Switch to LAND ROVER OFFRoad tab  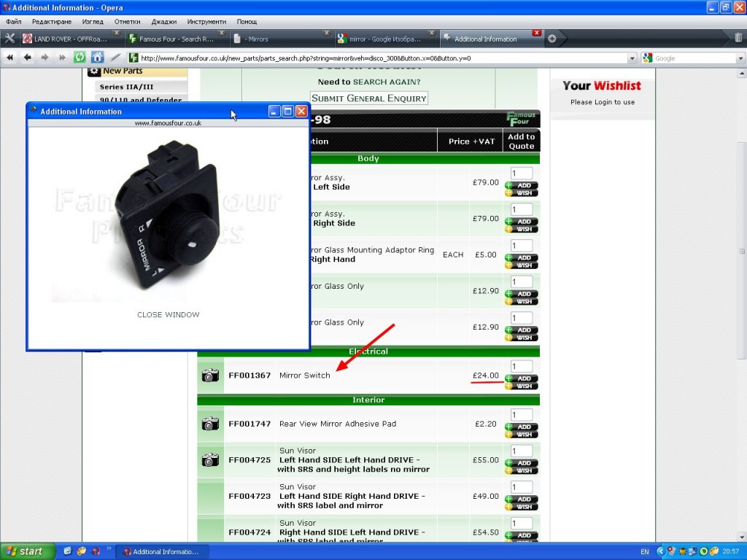(71, 39)
